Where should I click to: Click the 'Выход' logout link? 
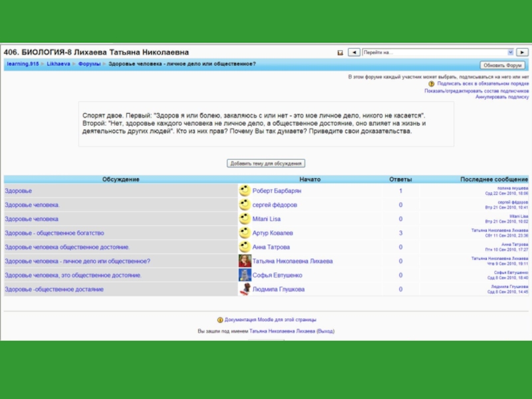pos(325,331)
